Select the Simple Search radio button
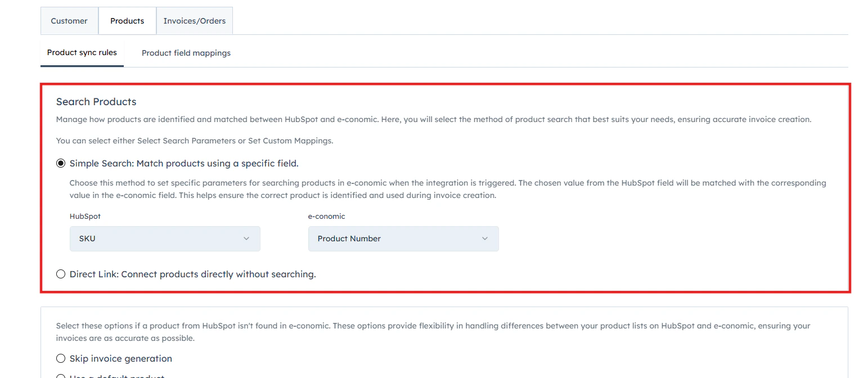 tap(61, 163)
